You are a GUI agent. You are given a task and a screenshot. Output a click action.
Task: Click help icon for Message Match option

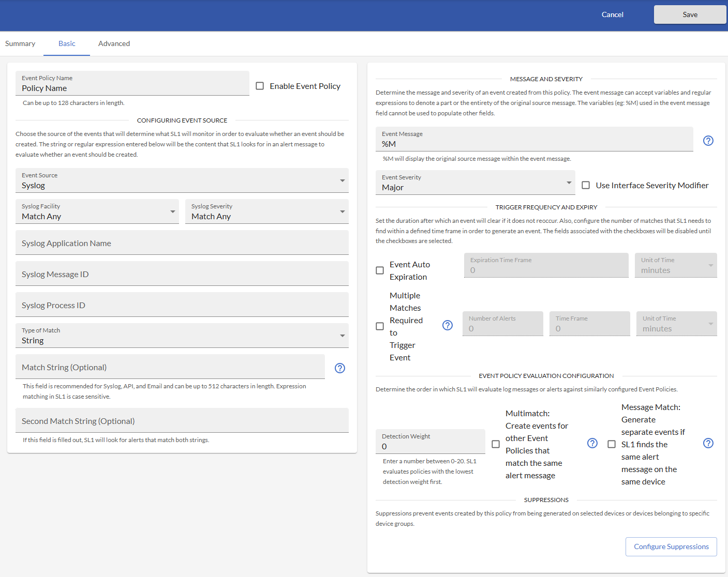[x=708, y=443]
